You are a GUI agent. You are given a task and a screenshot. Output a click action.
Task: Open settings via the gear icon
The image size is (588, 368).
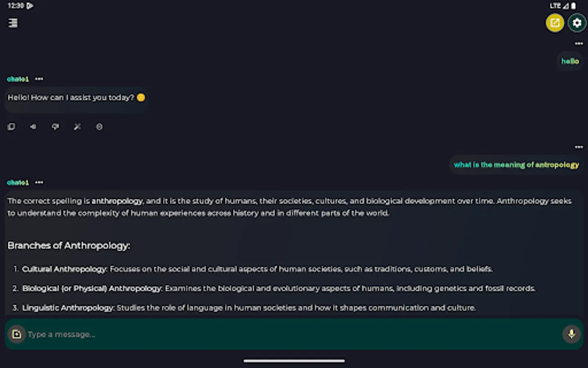coord(577,23)
